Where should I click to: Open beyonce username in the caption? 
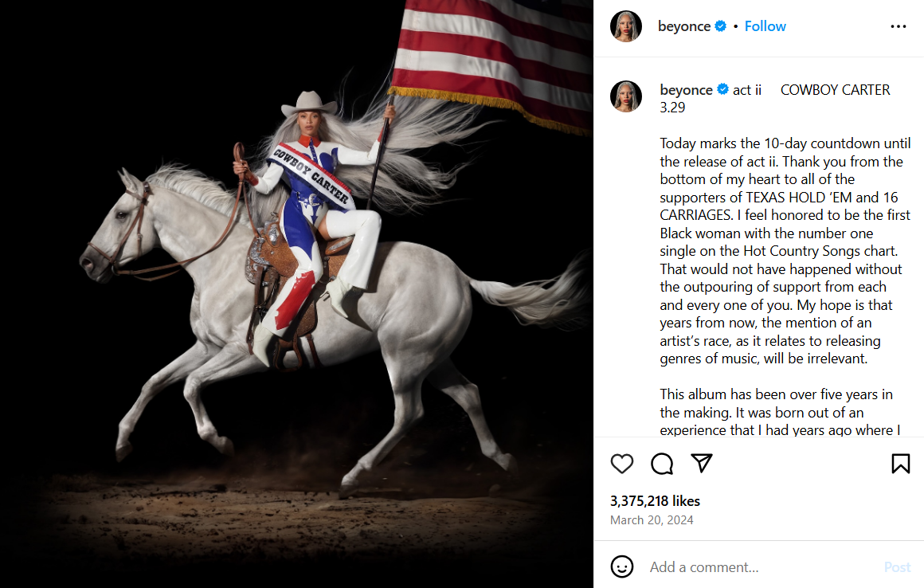[x=686, y=90]
